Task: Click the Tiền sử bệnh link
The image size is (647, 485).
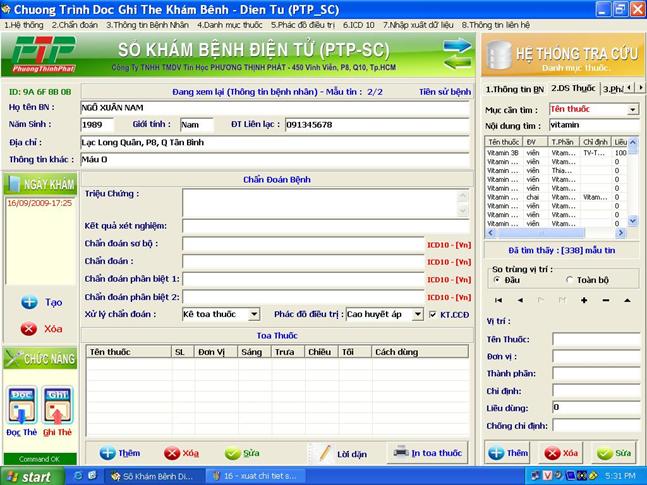Action: coord(444,91)
